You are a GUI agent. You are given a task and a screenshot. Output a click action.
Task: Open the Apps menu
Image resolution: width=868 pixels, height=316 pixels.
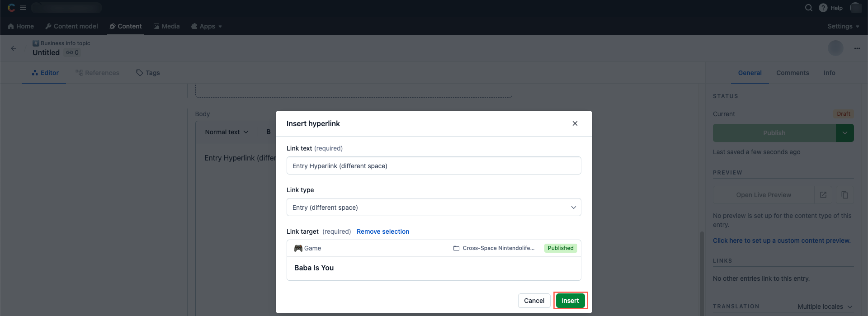pos(207,26)
